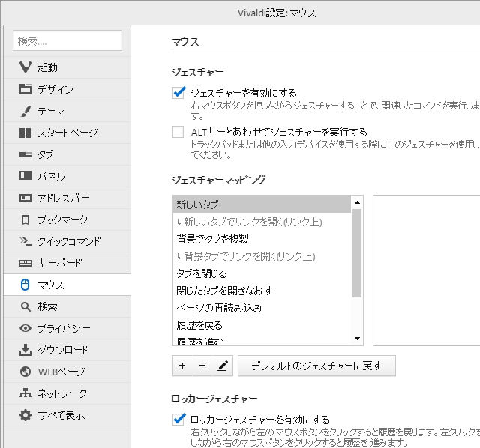Open ブックマーク settings
The width and height of the screenshot is (480, 448).
point(67,220)
